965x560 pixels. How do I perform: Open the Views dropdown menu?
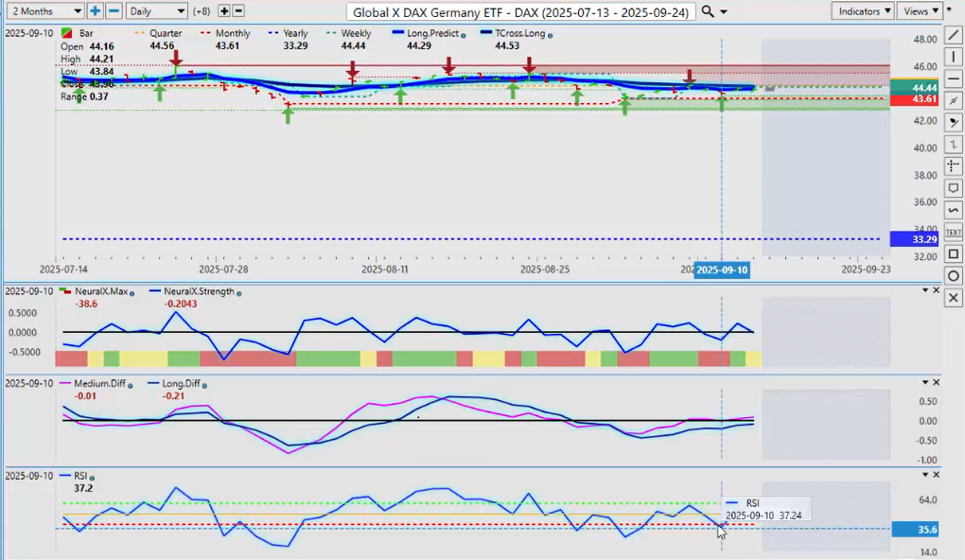921,11
